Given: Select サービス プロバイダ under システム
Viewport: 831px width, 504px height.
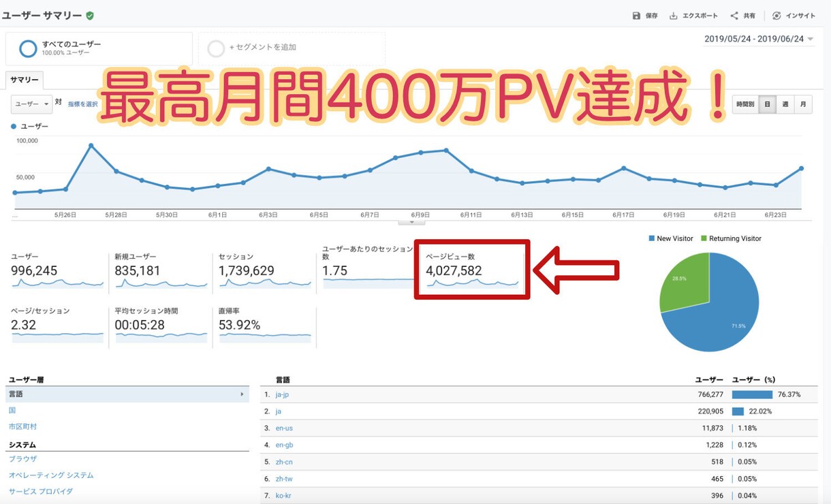Looking at the screenshot, I should point(41,491).
